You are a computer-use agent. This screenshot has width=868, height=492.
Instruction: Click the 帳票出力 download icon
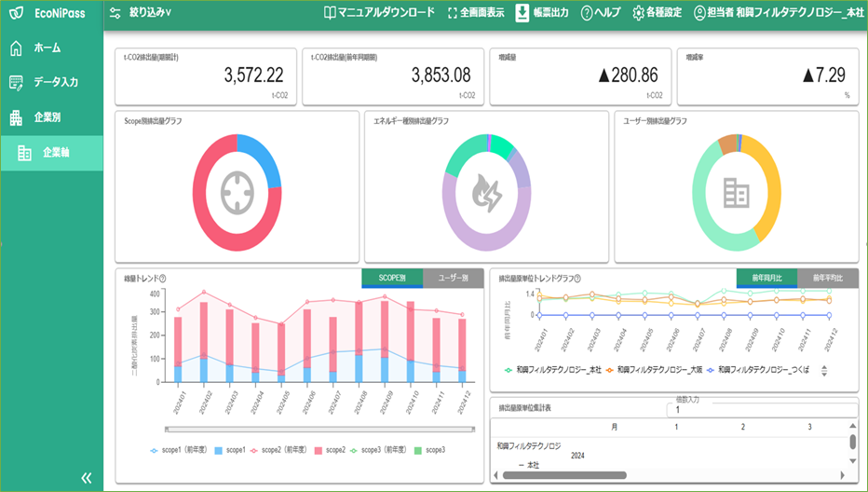[522, 13]
